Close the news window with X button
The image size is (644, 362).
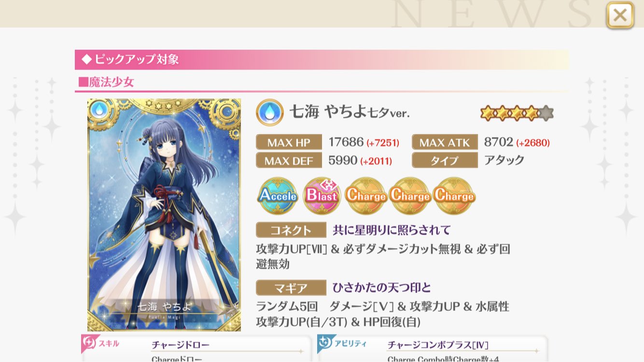click(x=620, y=15)
